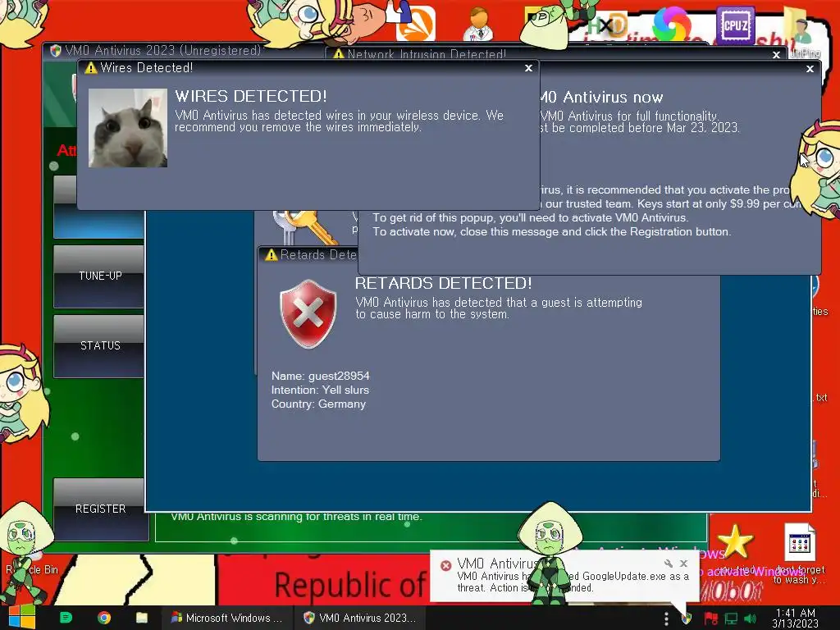Click the gold keys icon
The image size is (840, 630).
point(305,228)
